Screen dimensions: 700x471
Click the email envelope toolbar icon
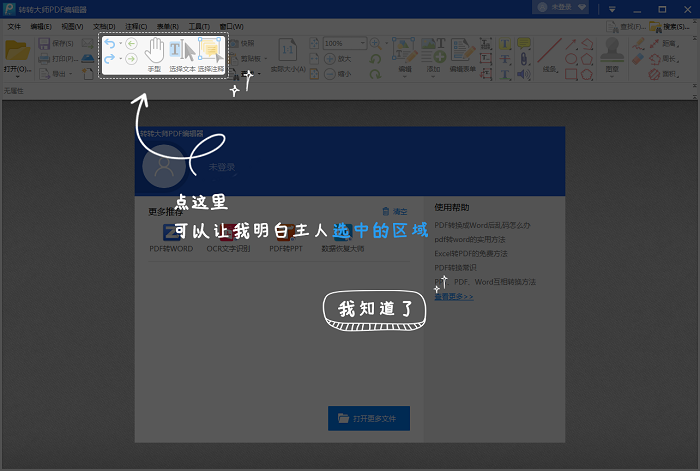(x=88, y=44)
